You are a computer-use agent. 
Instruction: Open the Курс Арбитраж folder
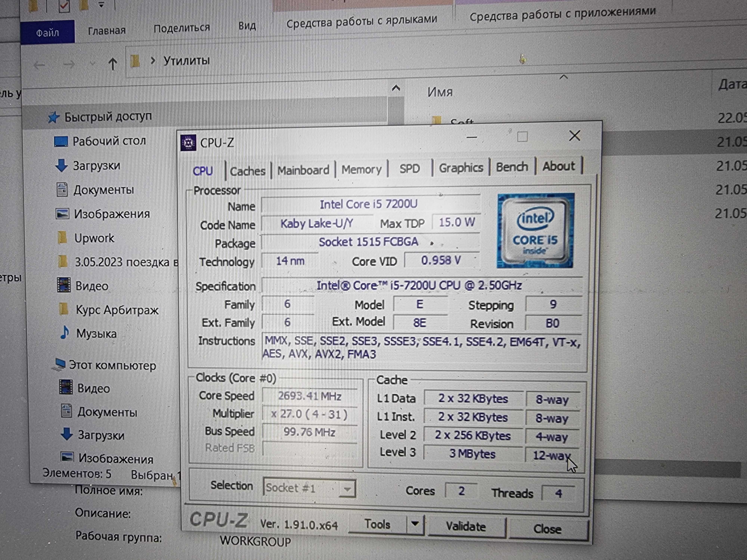[x=117, y=310]
